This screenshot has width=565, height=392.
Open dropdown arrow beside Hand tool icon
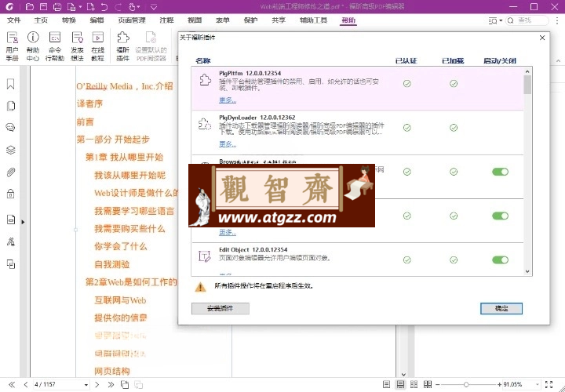[x=140, y=7]
